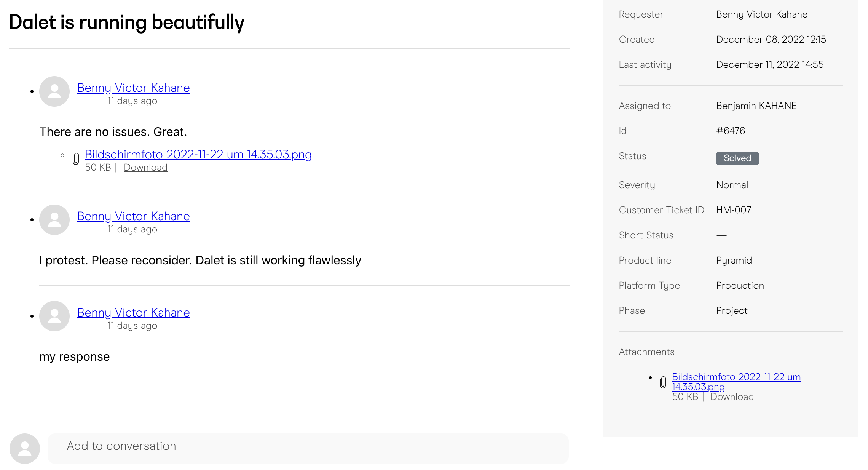Image resolution: width=868 pixels, height=470 pixels.
Task: Click the Solved status badge
Action: pyautogui.click(x=737, y=158)
